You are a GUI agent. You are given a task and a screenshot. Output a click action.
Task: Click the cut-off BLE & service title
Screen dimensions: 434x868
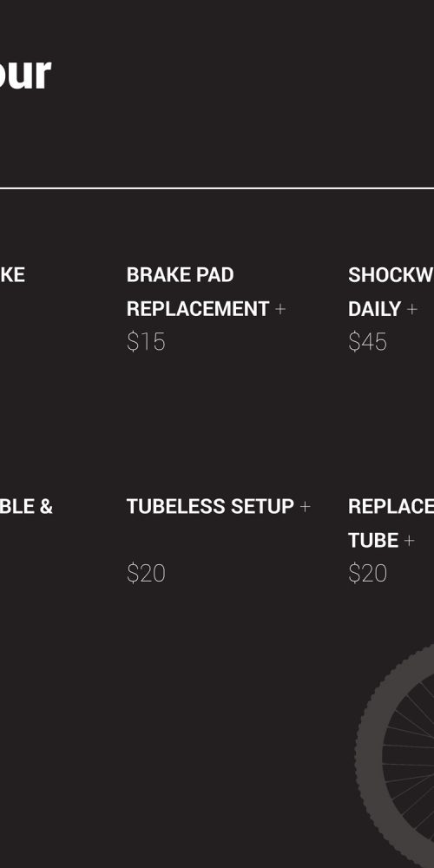[26, 507]
